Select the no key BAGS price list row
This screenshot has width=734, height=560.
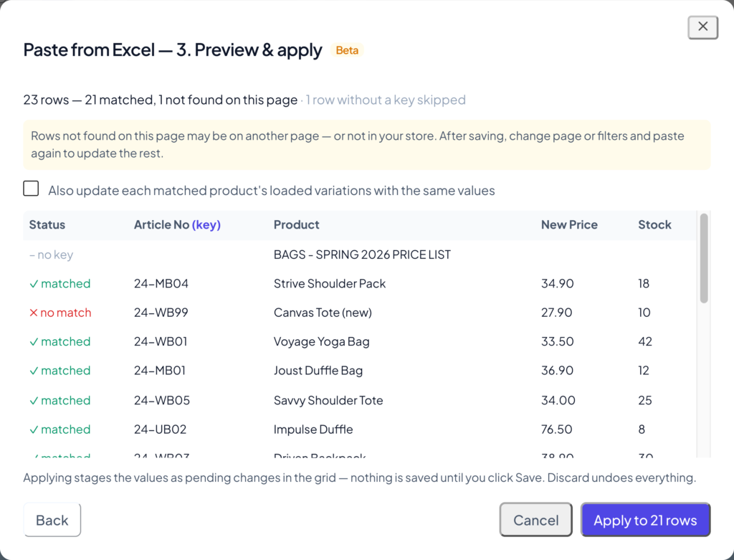pos(360,255)
